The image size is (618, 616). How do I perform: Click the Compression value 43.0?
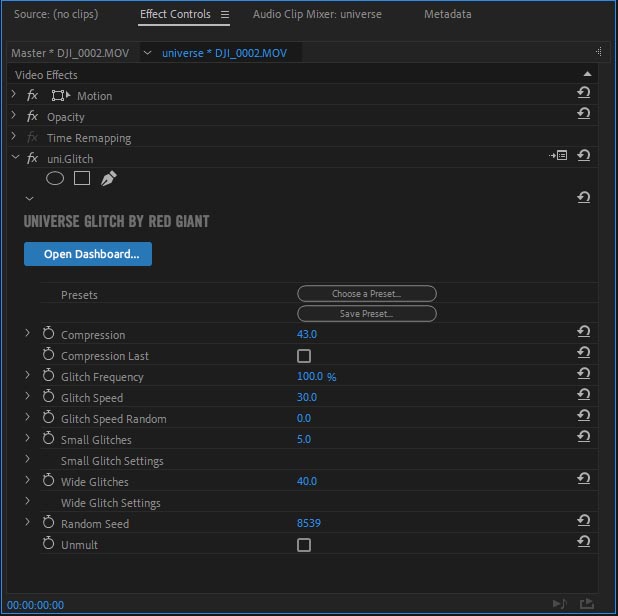[307, 334]
